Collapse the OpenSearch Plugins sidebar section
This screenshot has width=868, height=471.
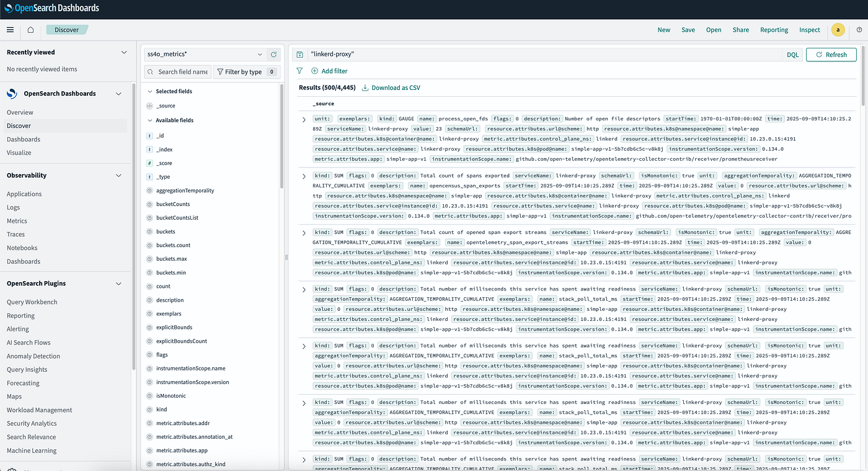119,284
